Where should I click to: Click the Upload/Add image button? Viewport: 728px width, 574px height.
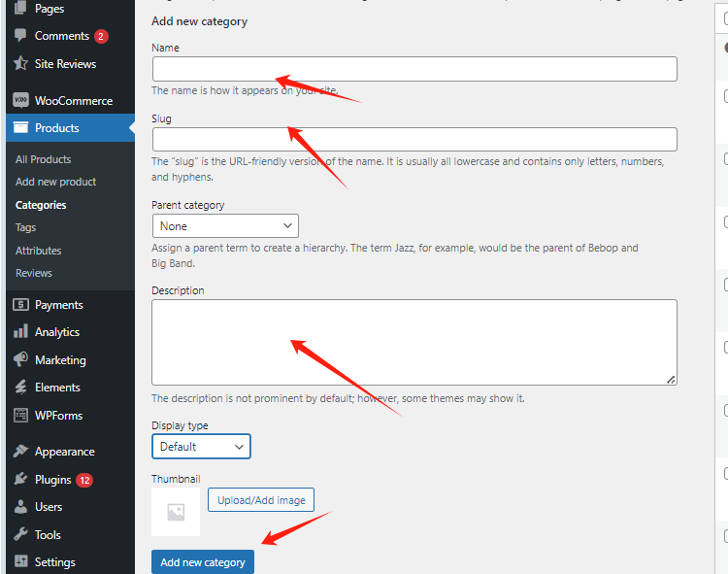coord(260,500)
